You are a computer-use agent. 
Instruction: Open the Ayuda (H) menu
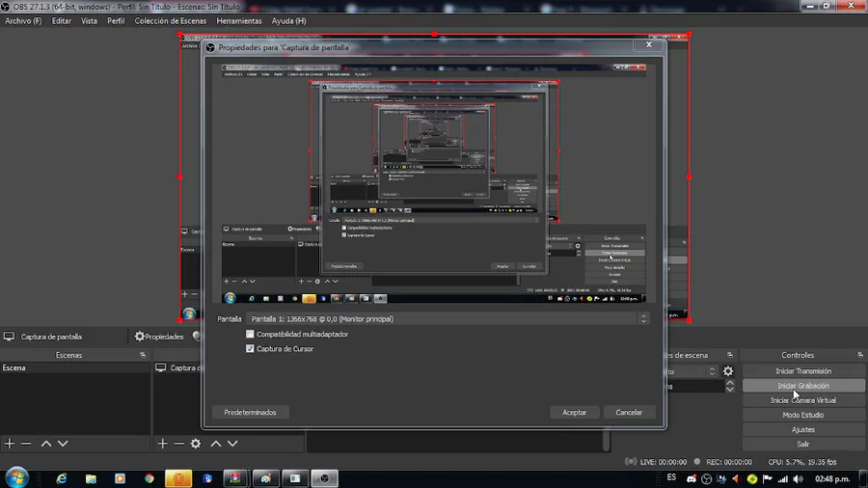(x=289, y=21)
